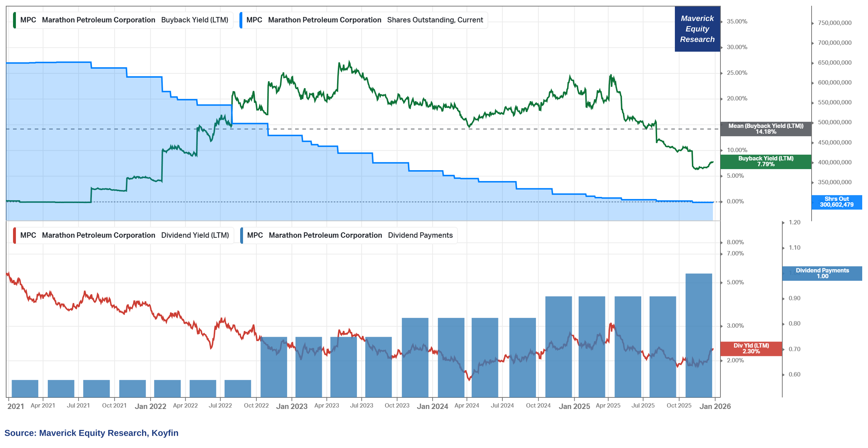Select the Shares Outstanding, Current legend label
The image size is (868, 448).
(435, 20)
